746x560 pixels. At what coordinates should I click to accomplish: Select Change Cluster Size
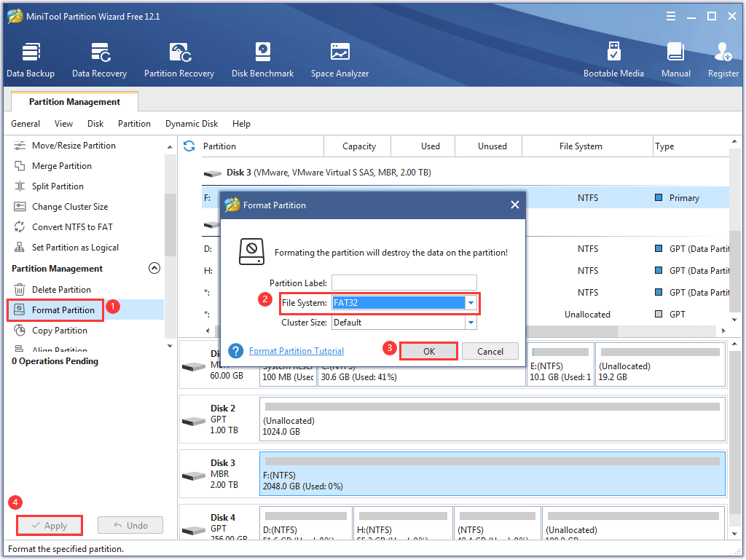tap(70, 207)
